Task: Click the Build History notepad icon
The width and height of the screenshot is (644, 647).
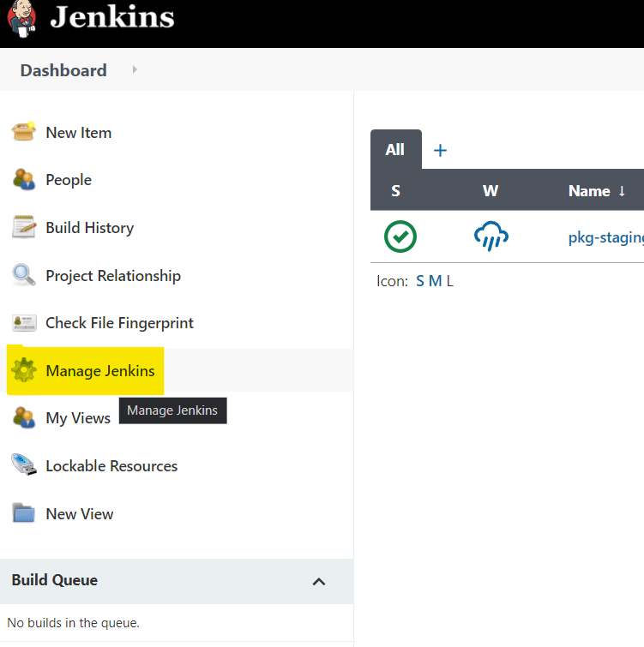Action: 23,227
